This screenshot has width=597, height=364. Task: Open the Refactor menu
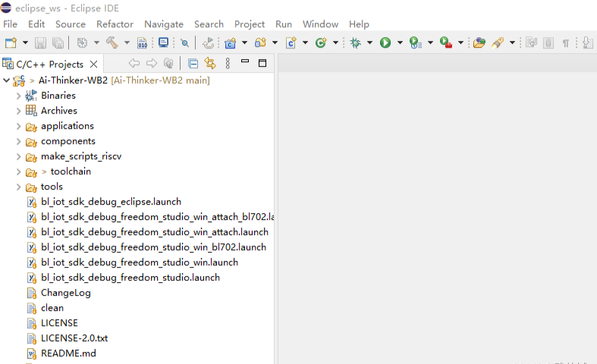pyautogui.click(x=115, y=24)
